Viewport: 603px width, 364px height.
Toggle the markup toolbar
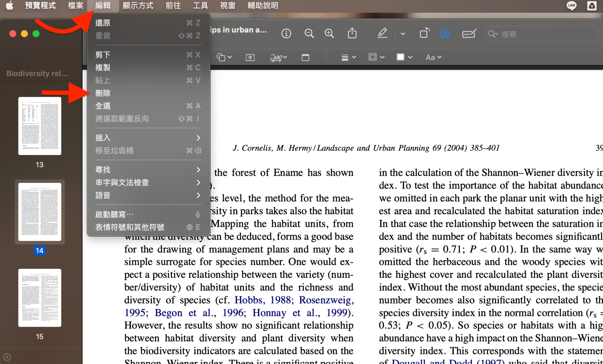[469, 33]
